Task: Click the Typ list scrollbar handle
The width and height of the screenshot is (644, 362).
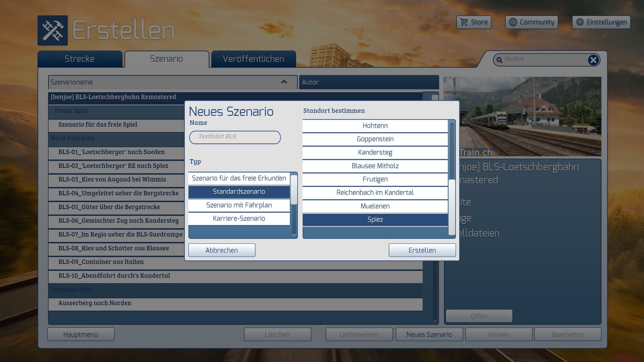Action: point(294,190)
